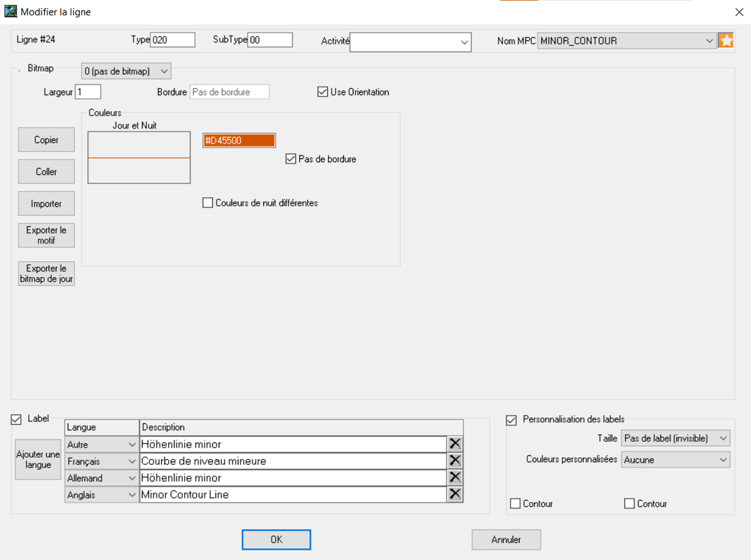Click the Copier button

(46, 140)
